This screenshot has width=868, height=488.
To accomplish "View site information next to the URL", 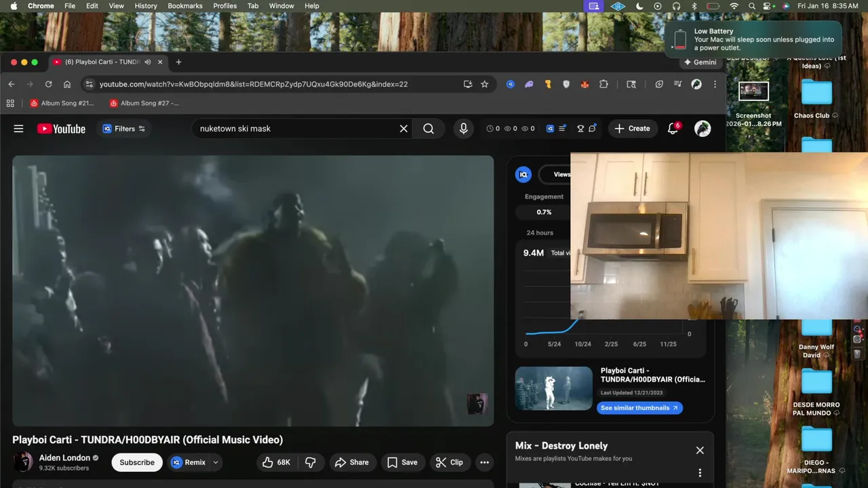I will tap(89, 84).
